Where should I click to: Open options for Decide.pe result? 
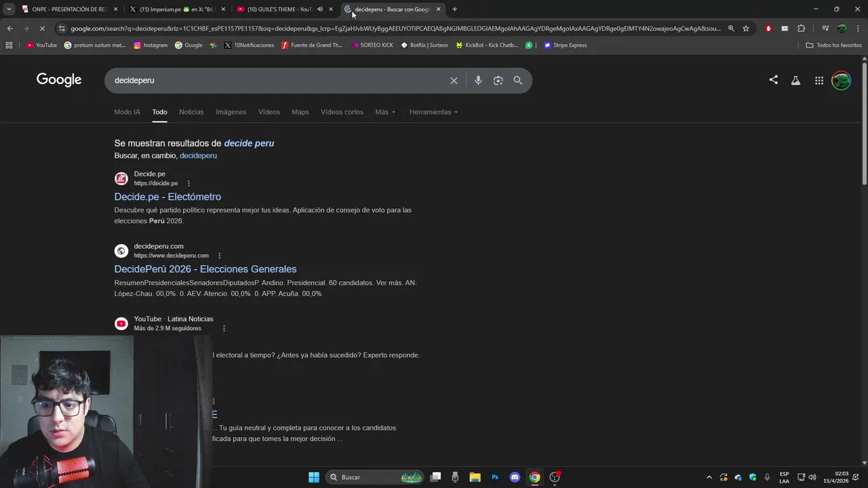[189, 184]
